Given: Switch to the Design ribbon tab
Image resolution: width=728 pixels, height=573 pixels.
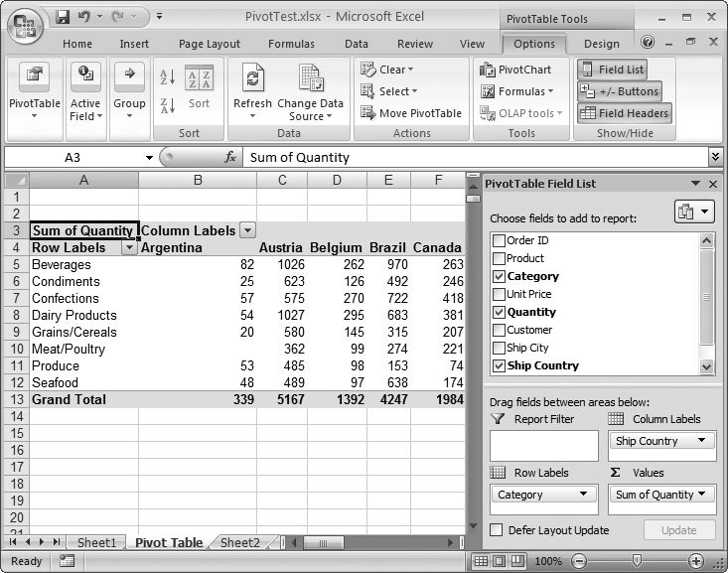Looking at the screenshot, I should pos(601,44).
